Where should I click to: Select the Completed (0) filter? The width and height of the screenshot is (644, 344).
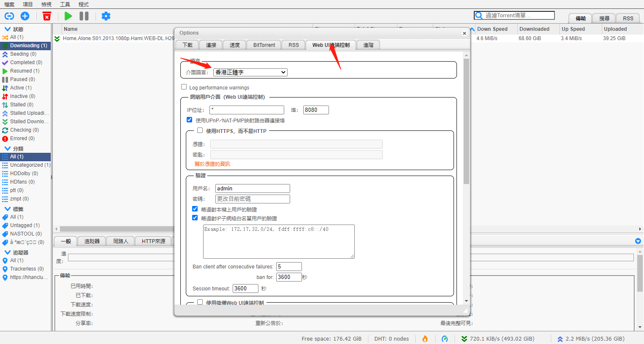coord(25,62)
